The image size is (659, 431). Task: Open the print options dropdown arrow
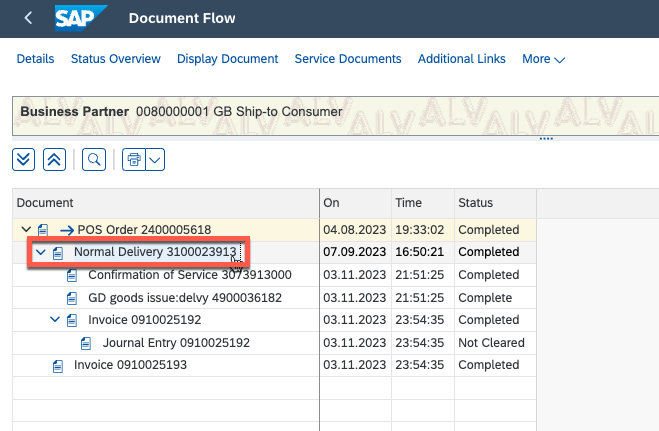click(155, 159)
